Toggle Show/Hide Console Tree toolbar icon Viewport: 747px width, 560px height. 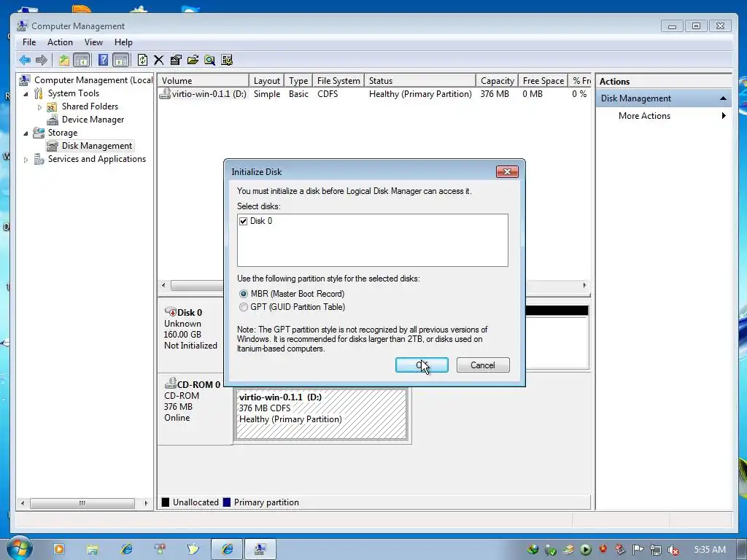click(x=82, y=60)
